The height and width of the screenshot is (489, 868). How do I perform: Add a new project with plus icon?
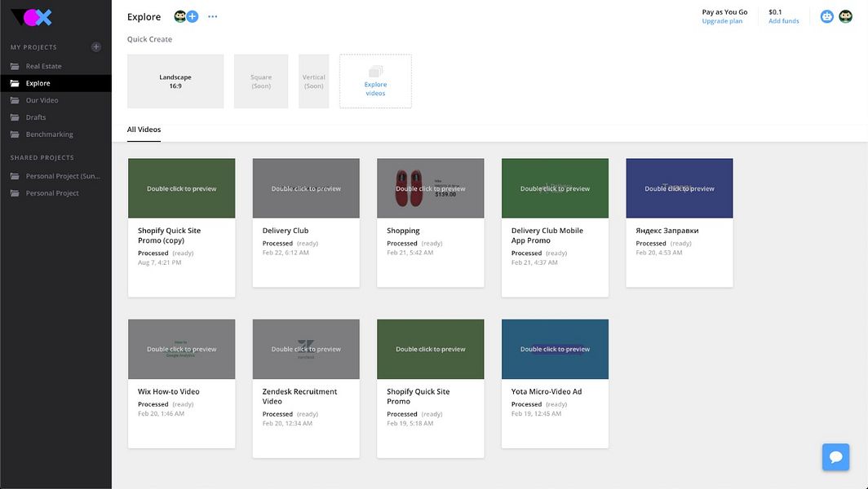point(95,47)
